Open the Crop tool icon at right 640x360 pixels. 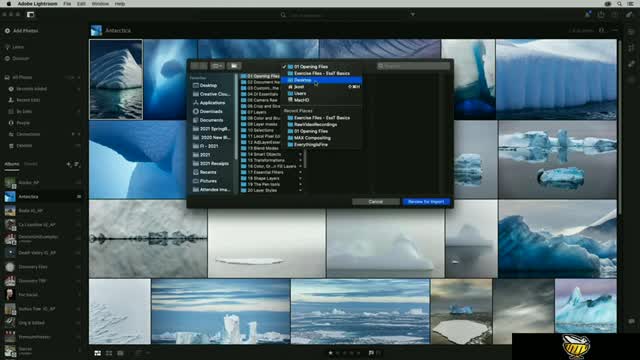point(631,48)
